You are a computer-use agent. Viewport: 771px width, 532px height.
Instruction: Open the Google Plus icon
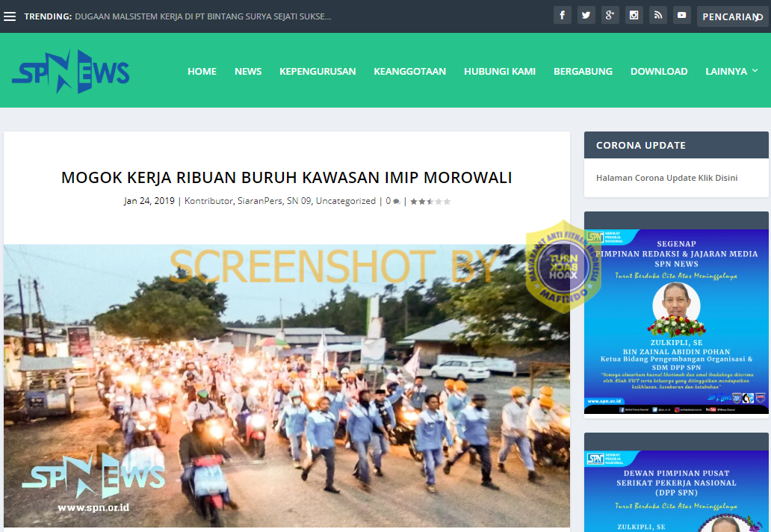coord(610,15)
